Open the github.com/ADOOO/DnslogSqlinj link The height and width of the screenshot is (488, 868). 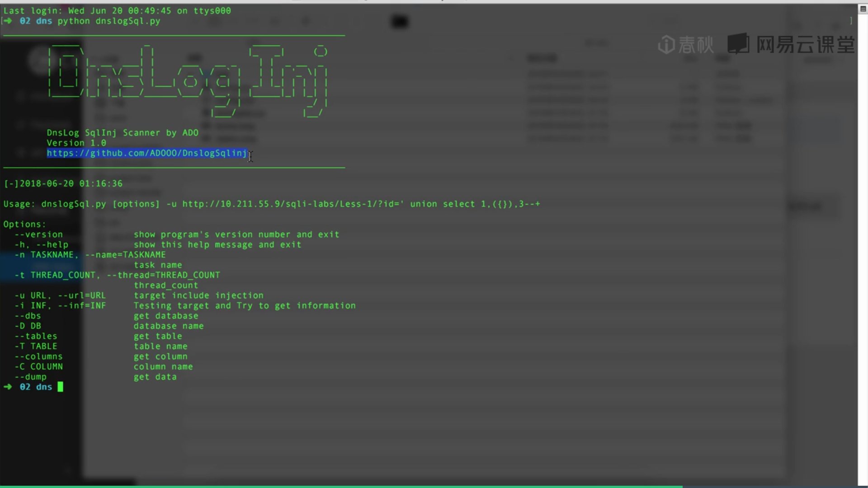pos(147,153)
